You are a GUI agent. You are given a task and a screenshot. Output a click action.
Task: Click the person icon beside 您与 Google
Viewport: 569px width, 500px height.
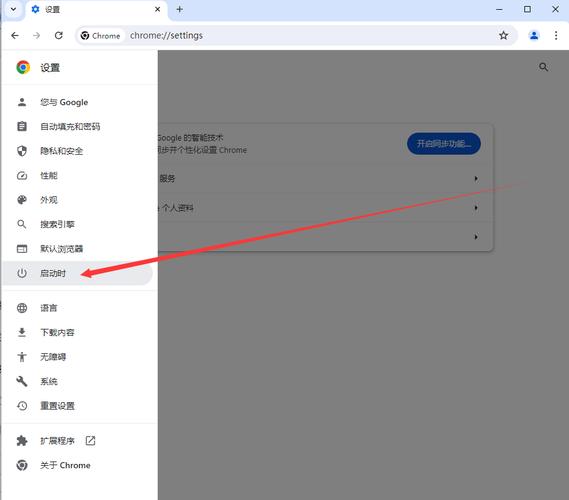coord(22,102)
